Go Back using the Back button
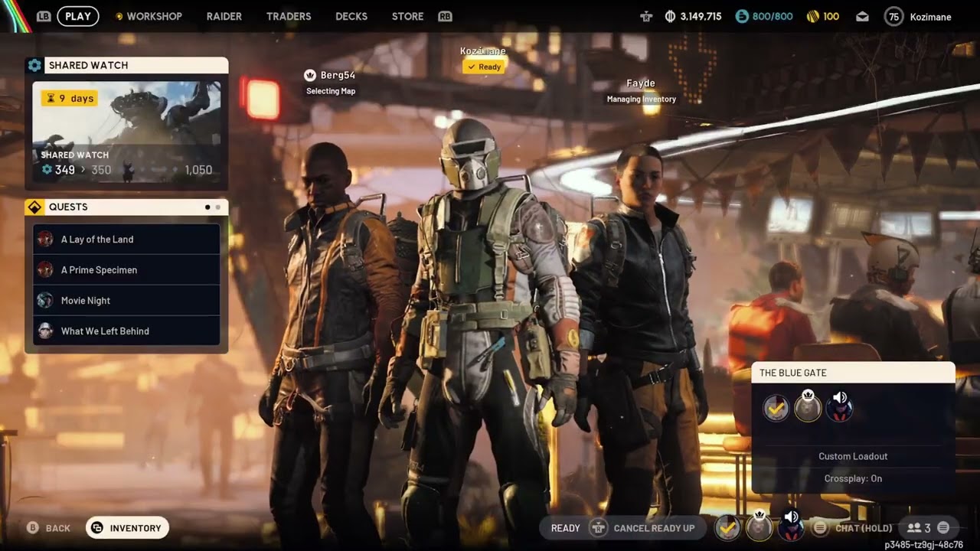 coord(49,528)
